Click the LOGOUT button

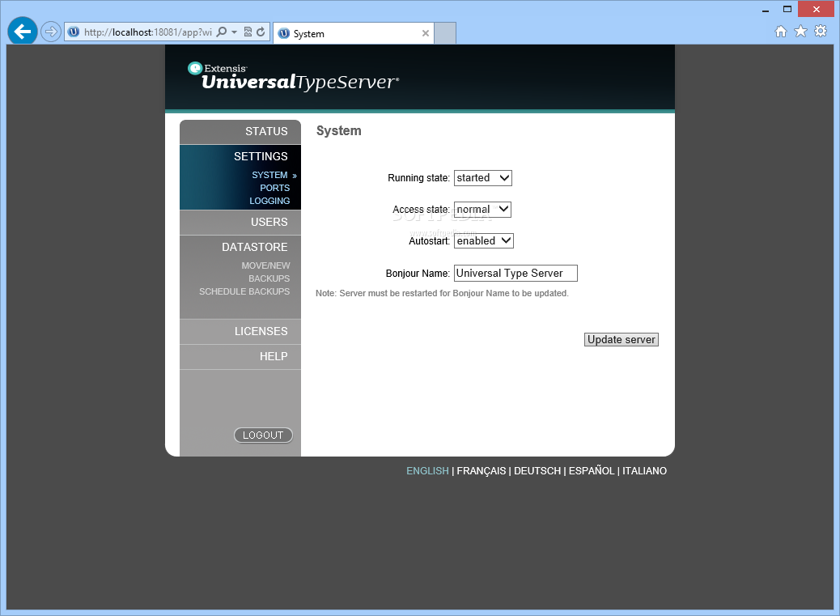pos(263,435)
